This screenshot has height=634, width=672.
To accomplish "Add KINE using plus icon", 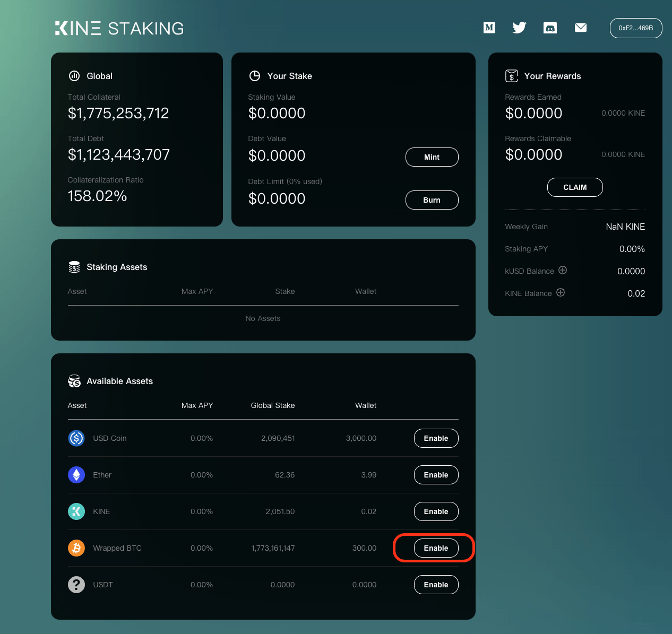I will pyautogui.click(x=561, y=292).
